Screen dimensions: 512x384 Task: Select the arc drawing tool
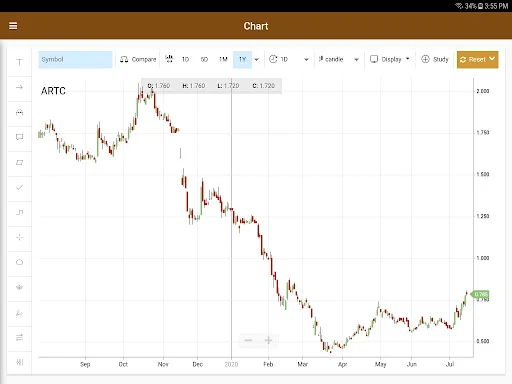pos(20,112)
